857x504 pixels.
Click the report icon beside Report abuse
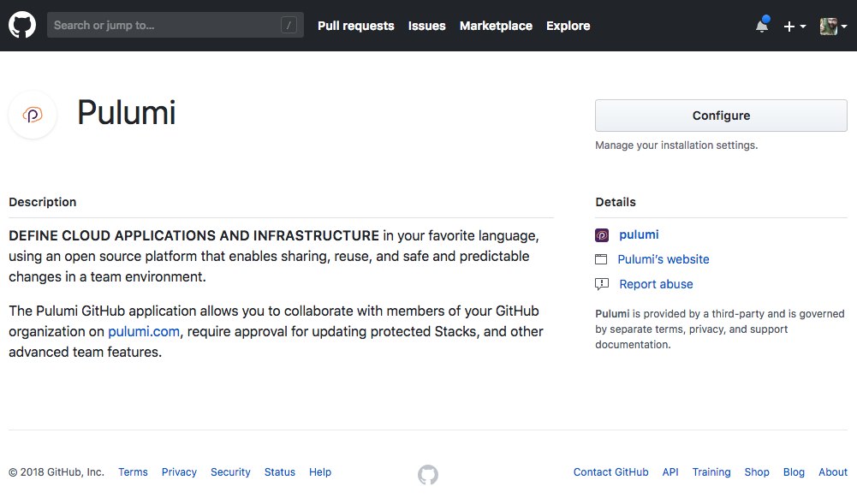602,284
